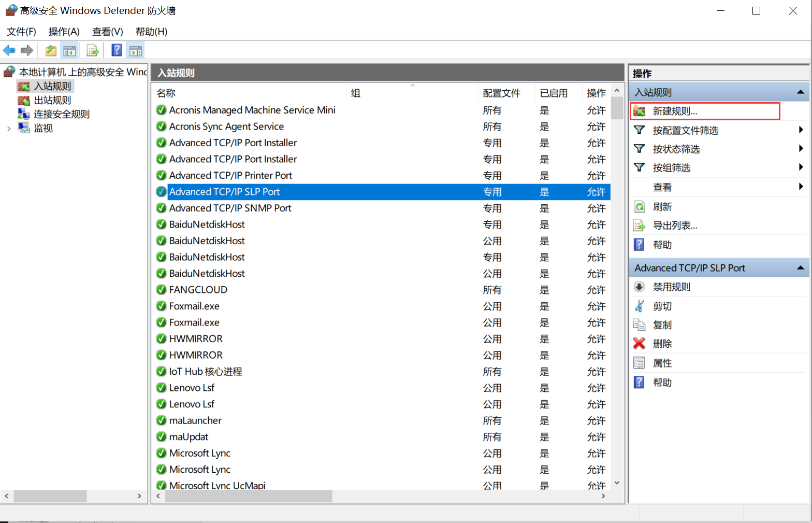Open the 按状态筛选 submenu arrow
This screenshot has width=812, height=523.
point(801,148)
